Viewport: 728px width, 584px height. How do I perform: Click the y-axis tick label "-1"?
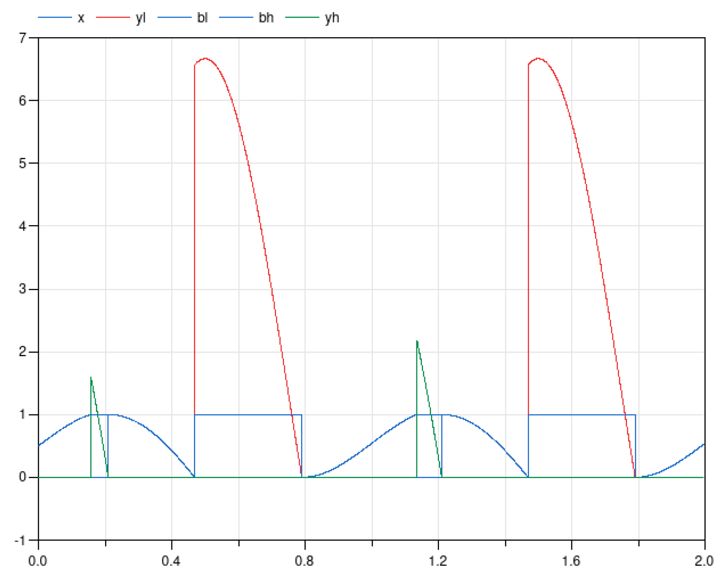(20, 540)
